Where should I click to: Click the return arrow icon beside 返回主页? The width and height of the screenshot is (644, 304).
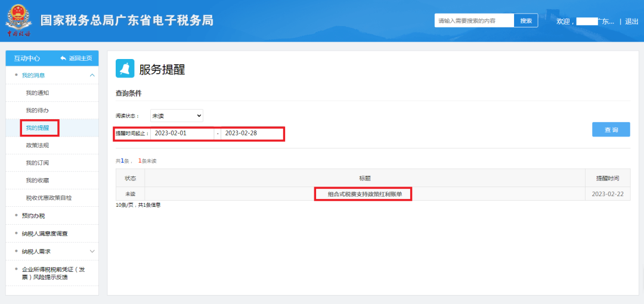tap(63, 58)
